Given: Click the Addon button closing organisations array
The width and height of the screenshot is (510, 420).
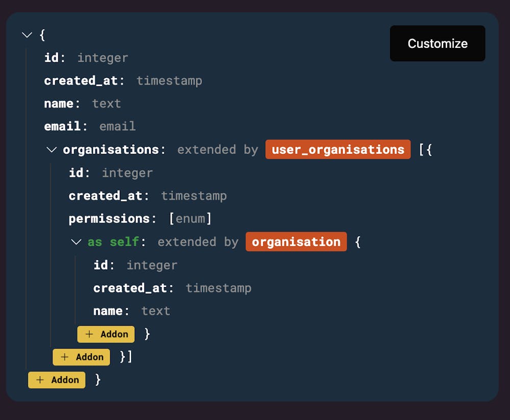Looking at the screenshot, I should [81, 357].
